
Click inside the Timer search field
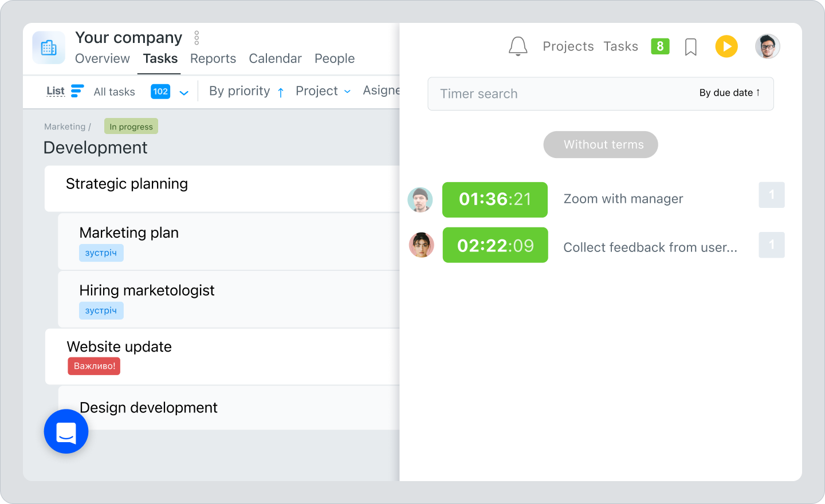516,93
